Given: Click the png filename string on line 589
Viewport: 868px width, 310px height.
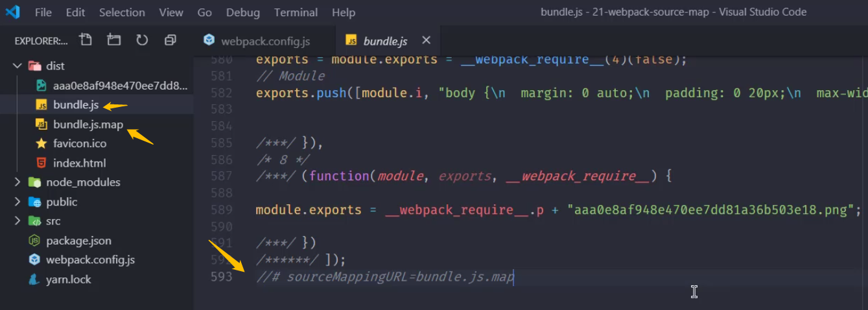Looking at the screenshot, I should [x=710, y=210].
